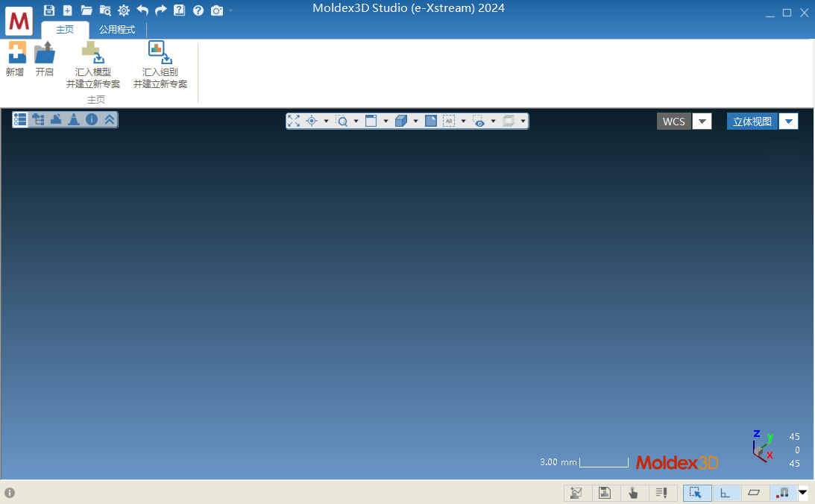The width and height of the screenshot is (815, 504).
Task: Click the 新增 new project button
Action: [15, 59]
